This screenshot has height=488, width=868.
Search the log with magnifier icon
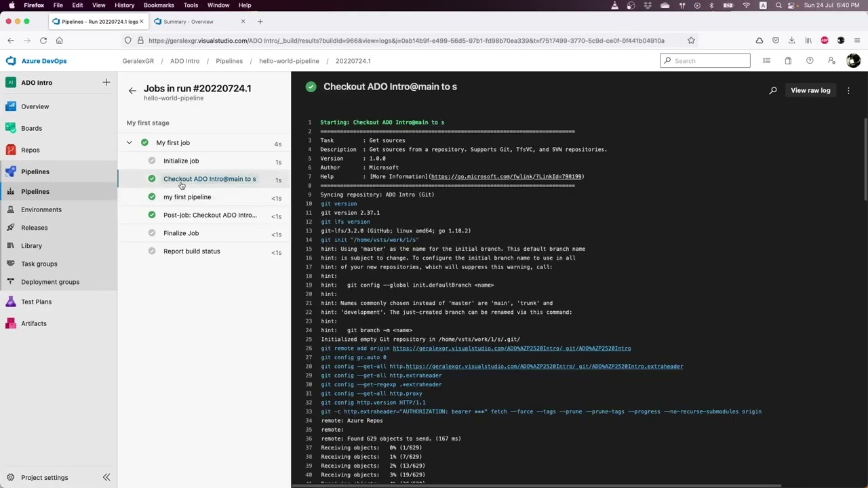tap(773, 90)
